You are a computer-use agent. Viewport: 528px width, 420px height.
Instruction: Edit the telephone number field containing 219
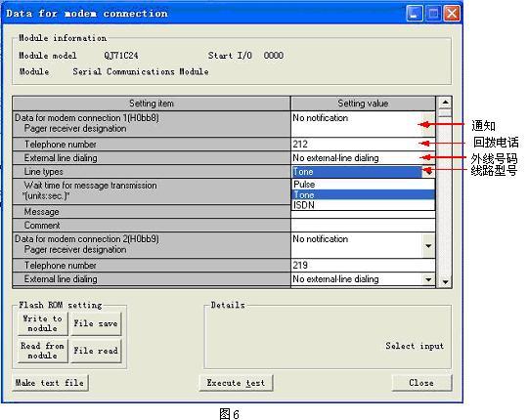(363, 266)
